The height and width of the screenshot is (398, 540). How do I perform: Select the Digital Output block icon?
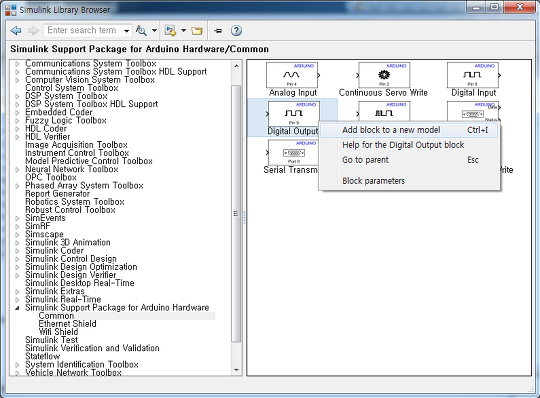coord(294,114)
